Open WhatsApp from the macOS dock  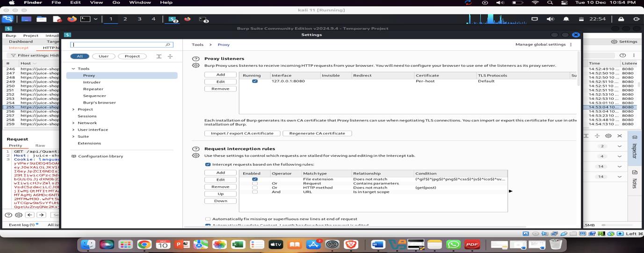click(453, 244)
